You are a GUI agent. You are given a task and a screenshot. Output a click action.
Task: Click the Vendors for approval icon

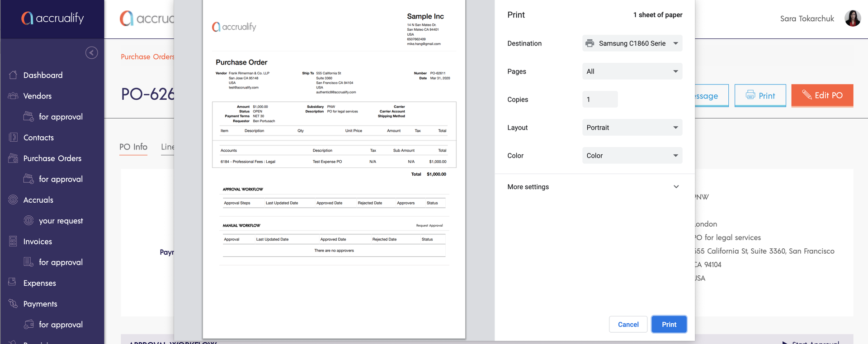point(28,116)
